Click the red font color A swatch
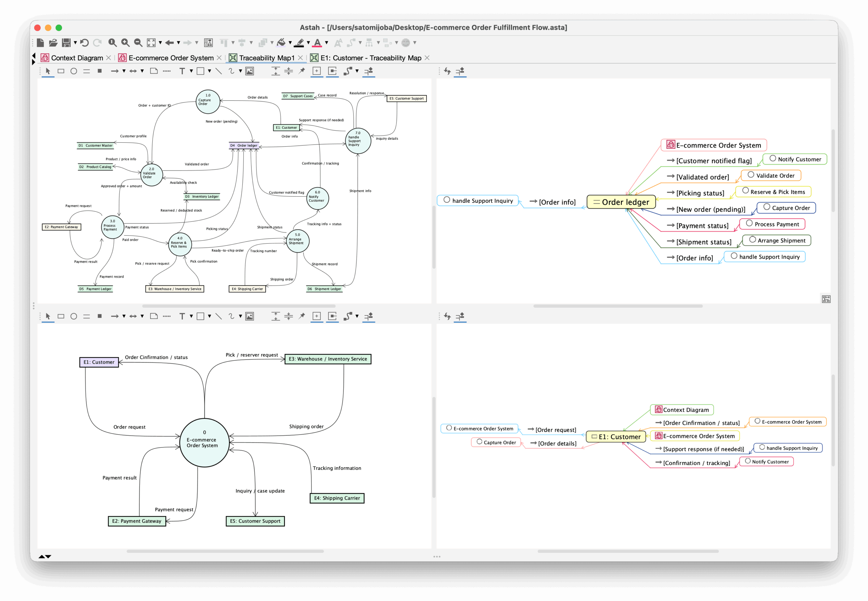Screen dimensions: 868x601 [317, 43]
